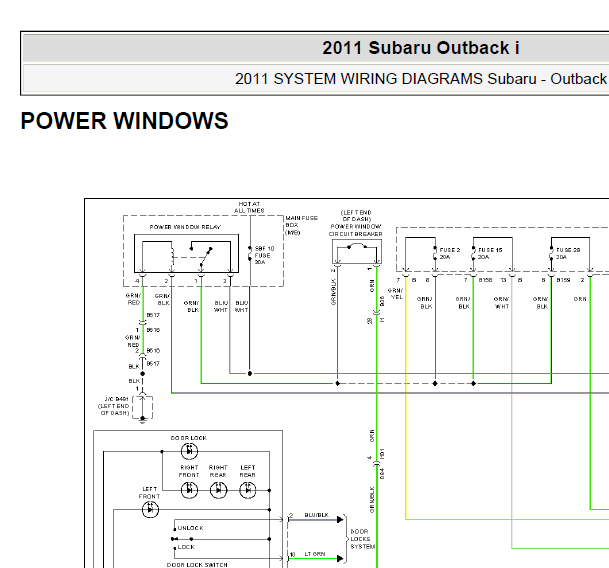Select the "2011 SYSTEM WIRING DIAGRAMS Subaru - Outback" subtitle
609x568 pixels.
coord(421,79)
